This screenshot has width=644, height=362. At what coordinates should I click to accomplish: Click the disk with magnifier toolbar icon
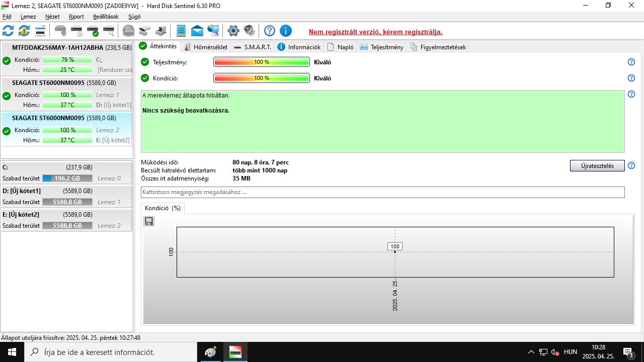click(x=109, y=31)
